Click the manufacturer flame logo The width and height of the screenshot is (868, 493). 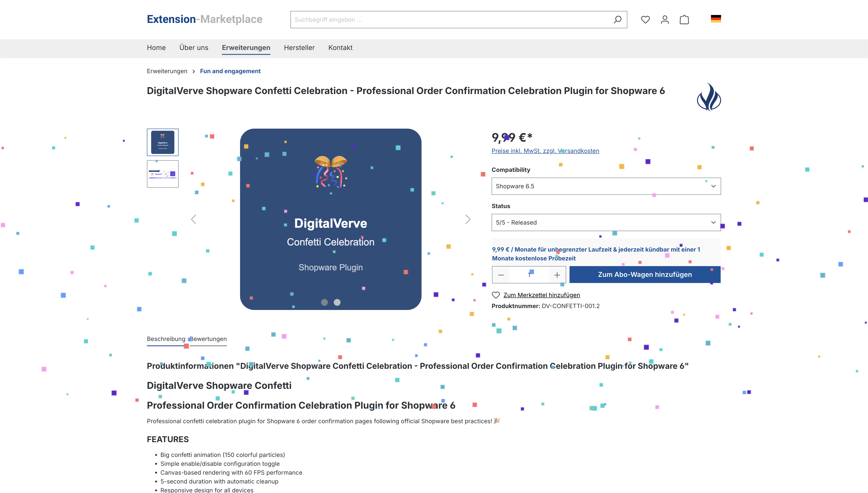709,97
